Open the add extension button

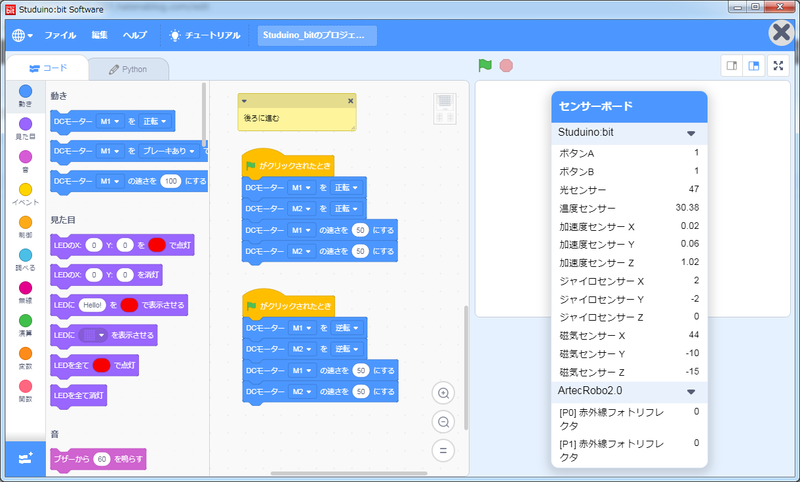click(26, 459)
